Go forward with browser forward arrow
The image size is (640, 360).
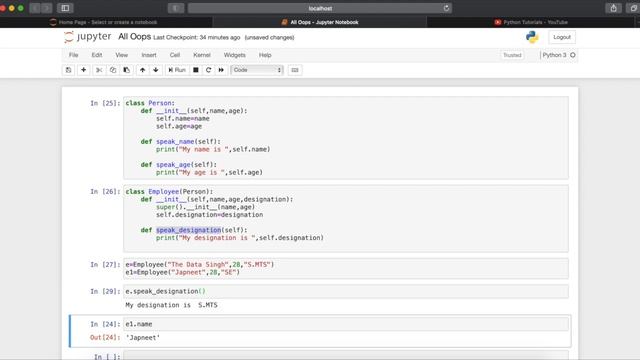(x=47, y=8)
